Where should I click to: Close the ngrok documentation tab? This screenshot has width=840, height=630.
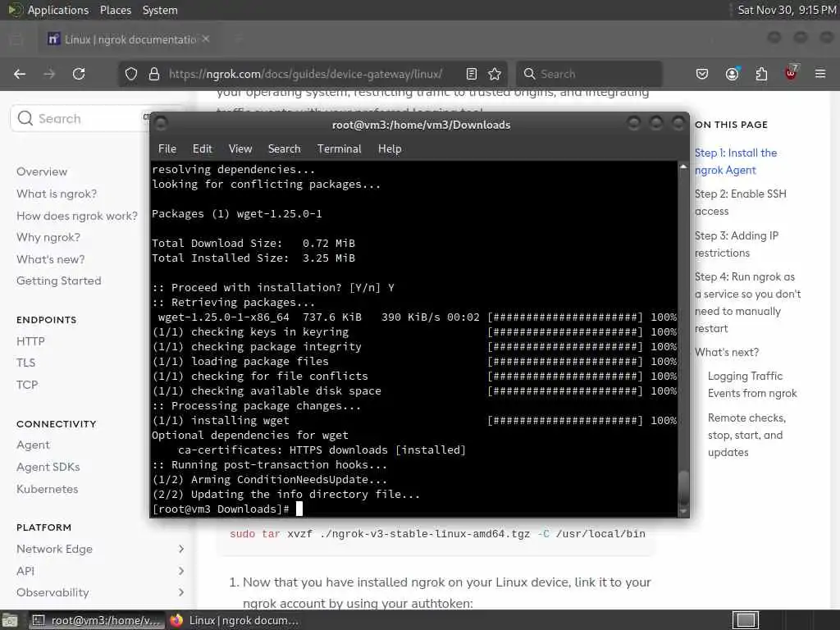pos(206,39)
